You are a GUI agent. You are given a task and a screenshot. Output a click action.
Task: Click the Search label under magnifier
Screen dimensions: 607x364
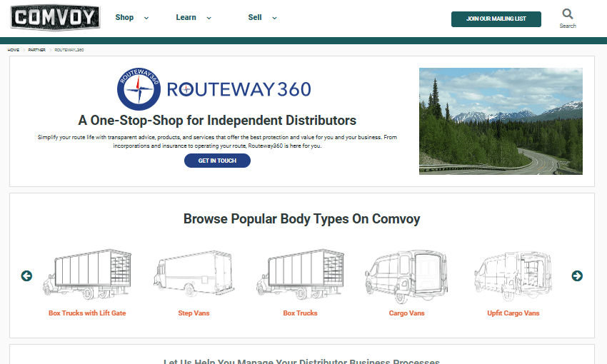[568, 26]
